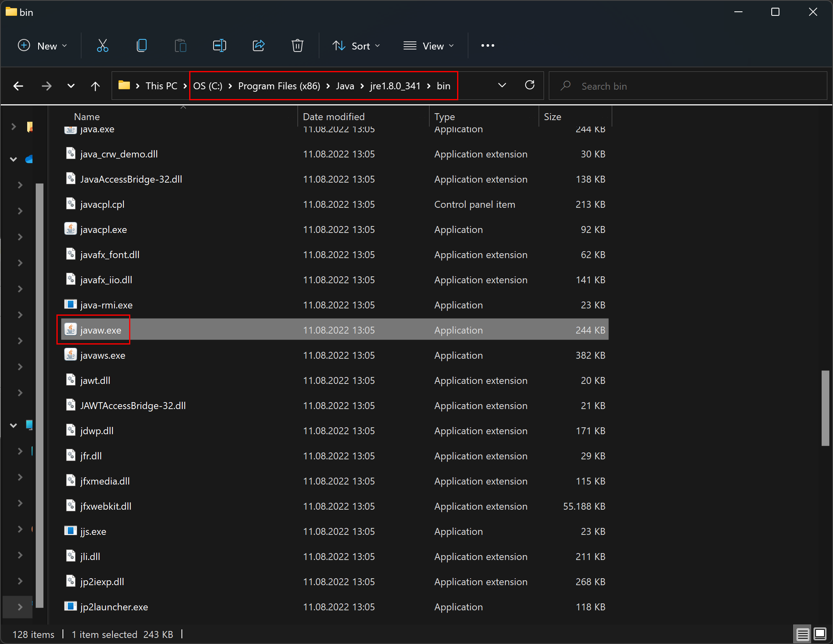
Task: Click the Copy icon in toolbar
Action: click(142, 45)
